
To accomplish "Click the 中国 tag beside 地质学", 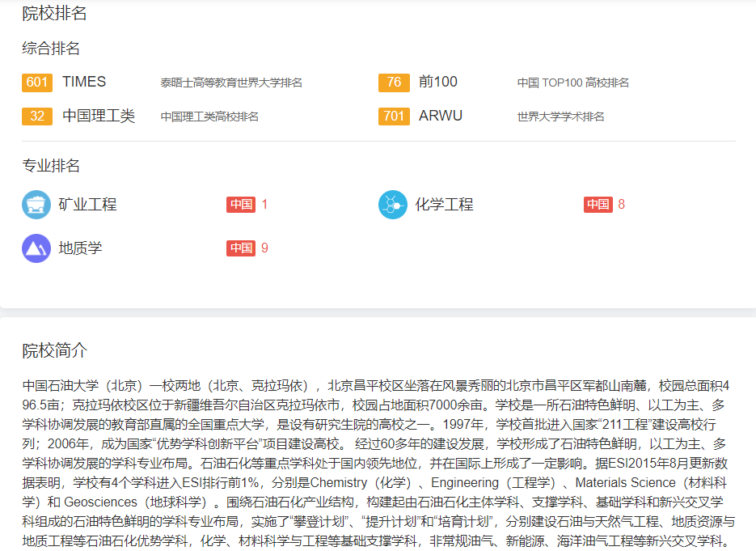I will (x=241, y=248).
